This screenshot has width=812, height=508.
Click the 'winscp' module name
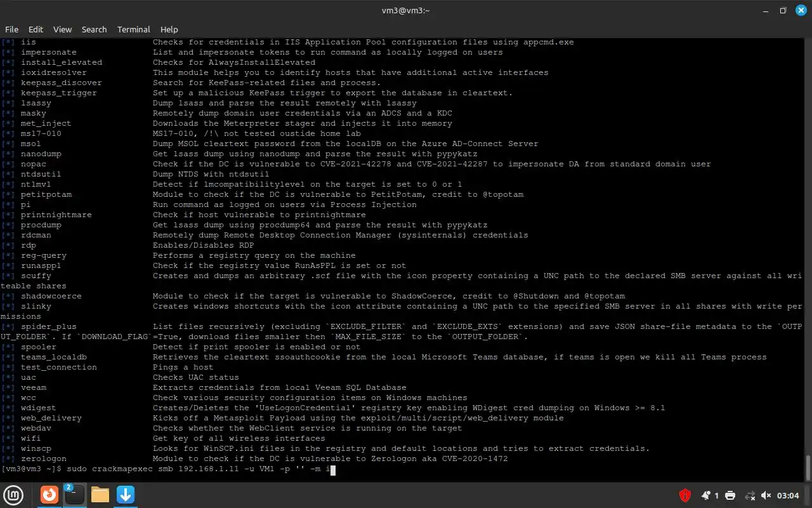point(36,448)
